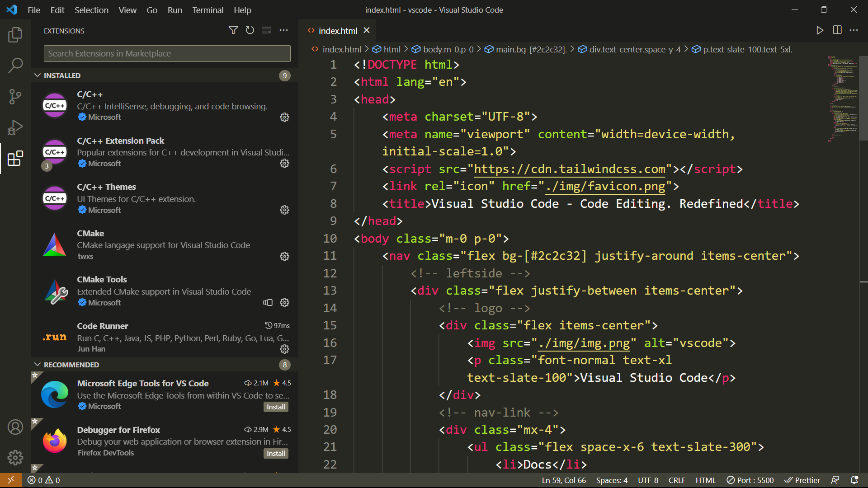Screen dimensions: 868x488
Task: Open the Selection menu
Action: point(91,10)
